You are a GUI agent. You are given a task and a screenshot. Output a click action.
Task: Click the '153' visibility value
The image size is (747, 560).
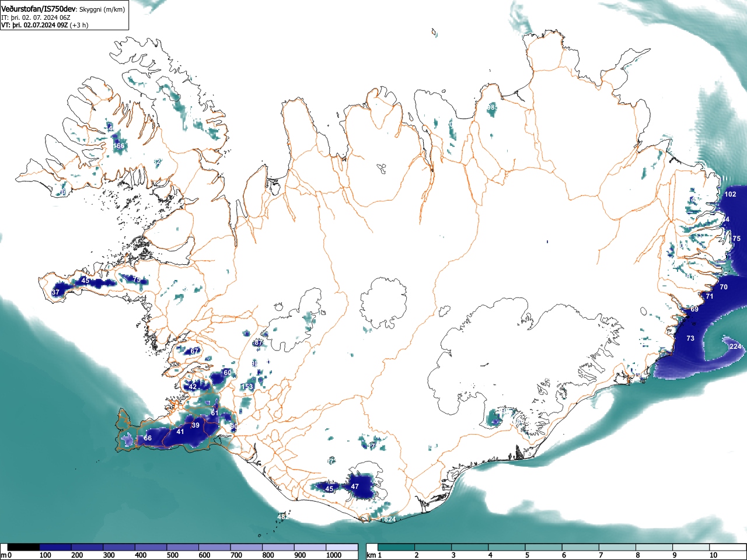(247, 387)
